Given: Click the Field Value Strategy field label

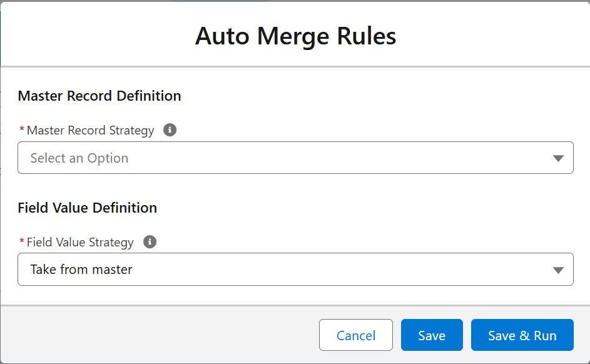Looking at the screenshot, I should (80, 242).
